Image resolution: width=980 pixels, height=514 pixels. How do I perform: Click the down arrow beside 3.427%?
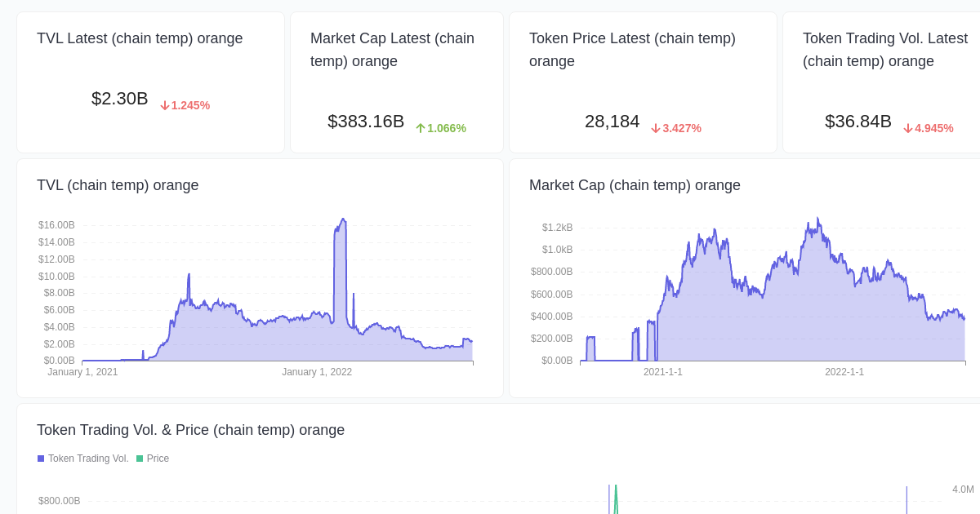pos(656,128)
